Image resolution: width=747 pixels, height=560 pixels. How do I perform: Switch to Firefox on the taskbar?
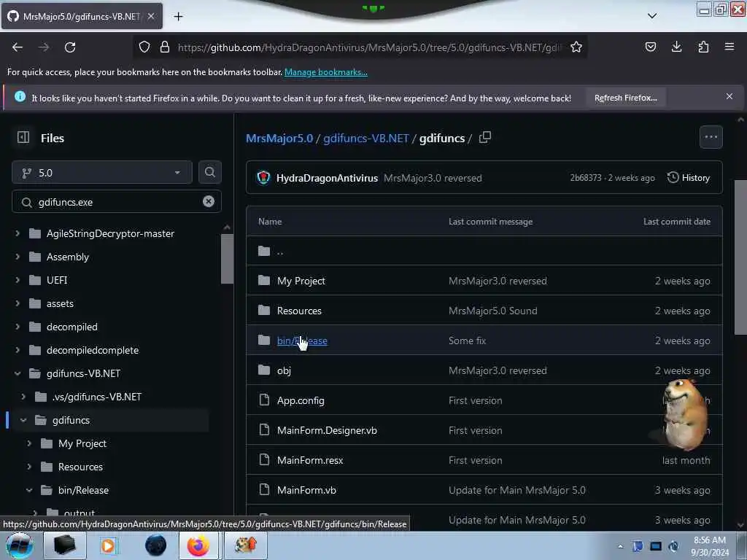click(198, 545)
